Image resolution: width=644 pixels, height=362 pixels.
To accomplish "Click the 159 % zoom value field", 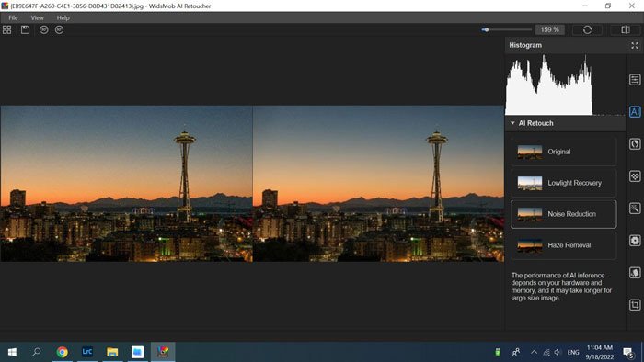I will (x=550, y=30).
